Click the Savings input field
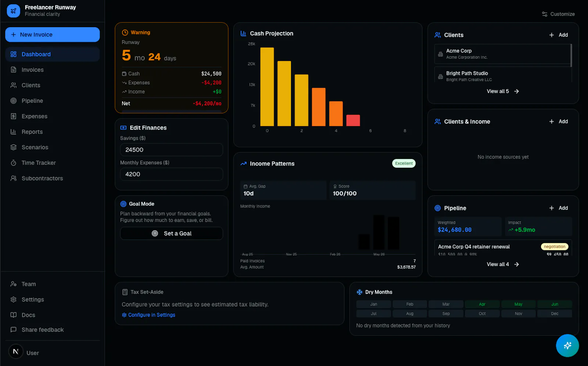588x366 pixels. point(172,150)
